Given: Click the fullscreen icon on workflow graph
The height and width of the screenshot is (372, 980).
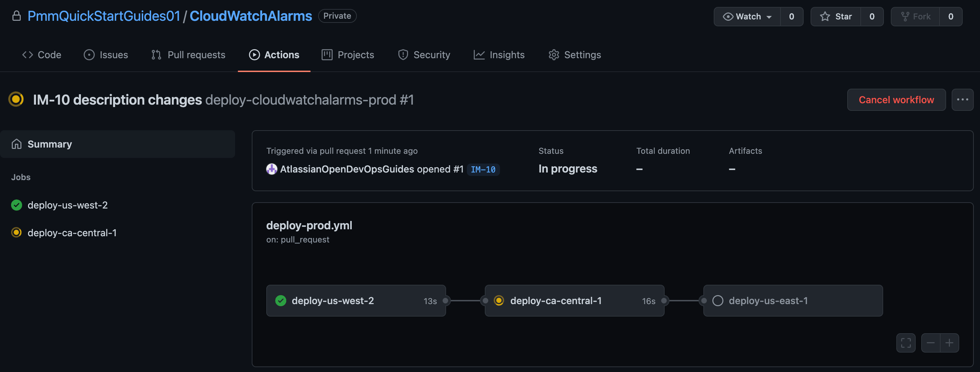Looking at the screenshot, I should tap(906, 342).
